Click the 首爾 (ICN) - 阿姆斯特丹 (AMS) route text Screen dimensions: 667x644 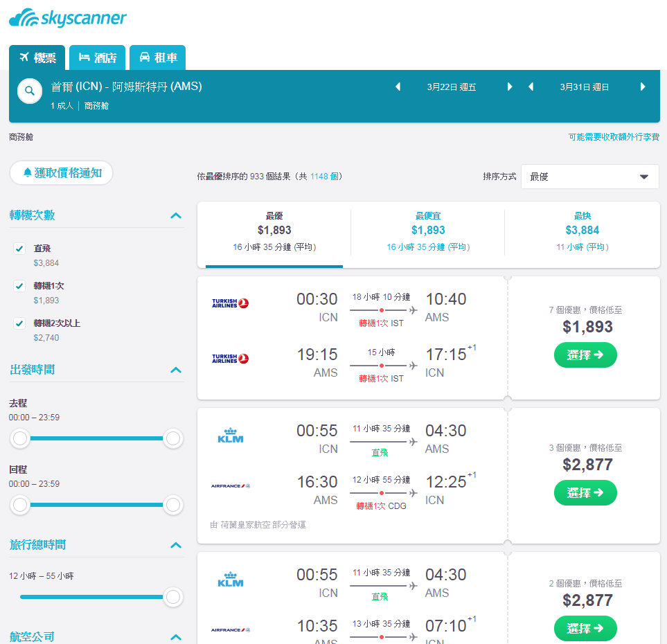click(126, 87)
